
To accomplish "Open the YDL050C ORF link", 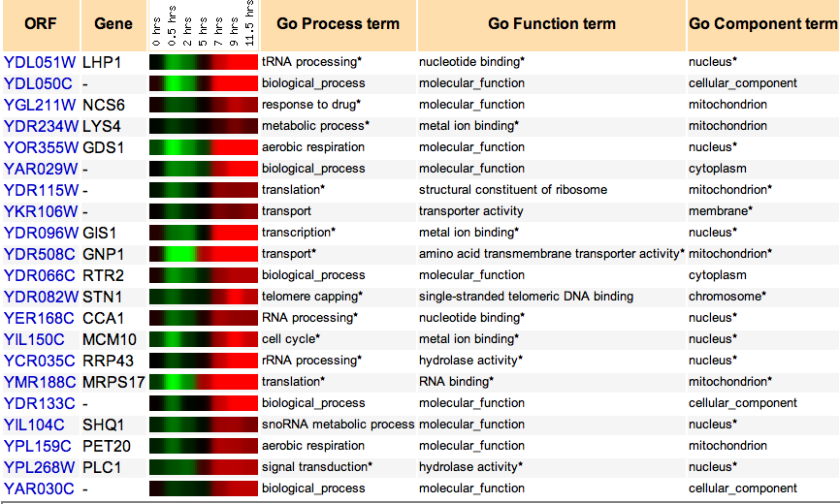I will (x=38, y=83).
